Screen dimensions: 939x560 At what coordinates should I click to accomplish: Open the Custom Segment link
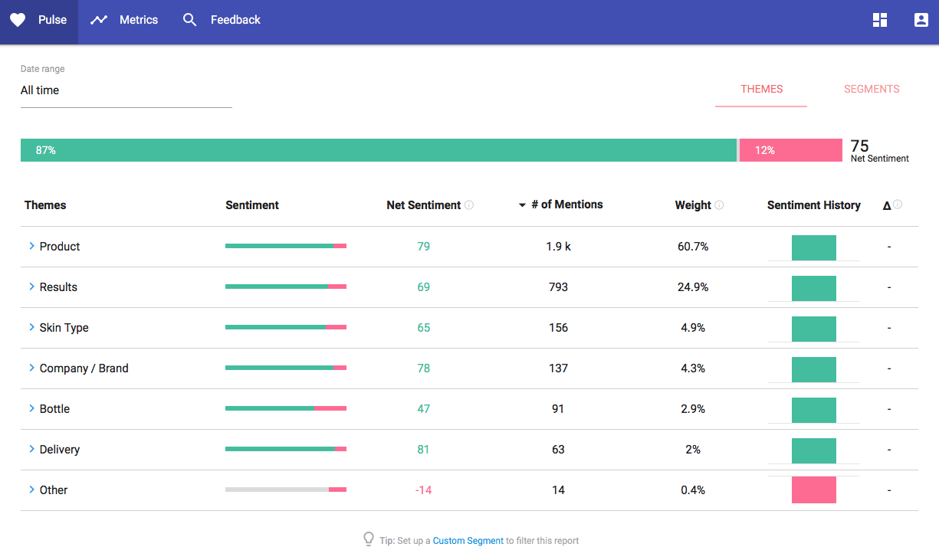[x=468, y=541]
